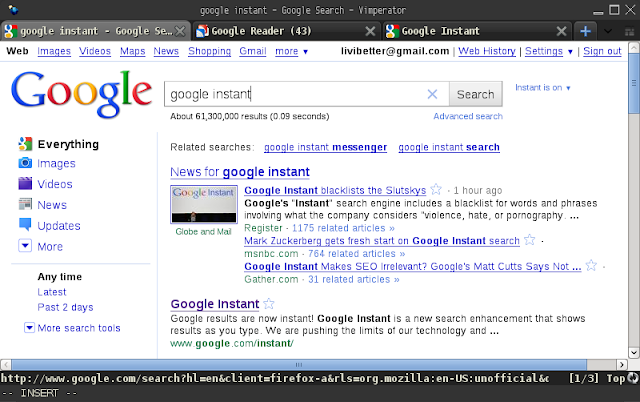Click the Sign out link
640x402 pixels.
[x=602, y=51]
